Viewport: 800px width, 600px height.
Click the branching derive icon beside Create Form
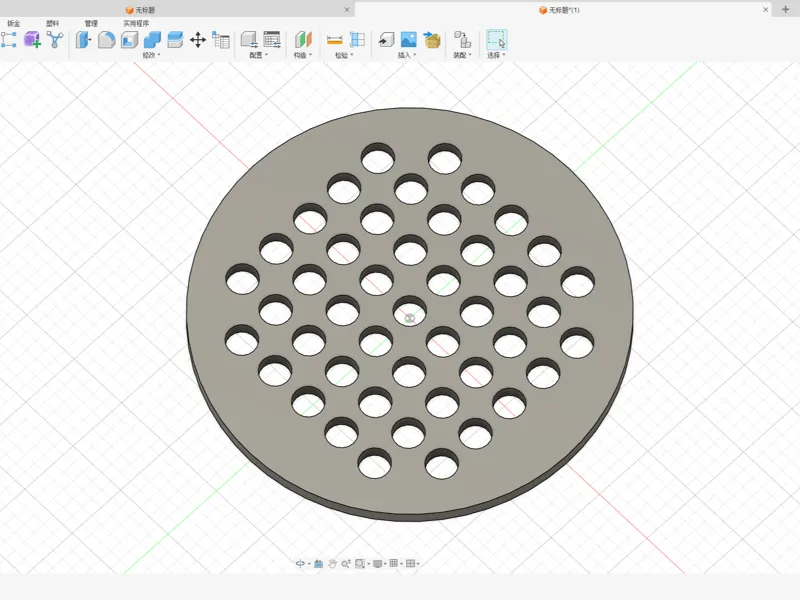click(x=55, y=40)
